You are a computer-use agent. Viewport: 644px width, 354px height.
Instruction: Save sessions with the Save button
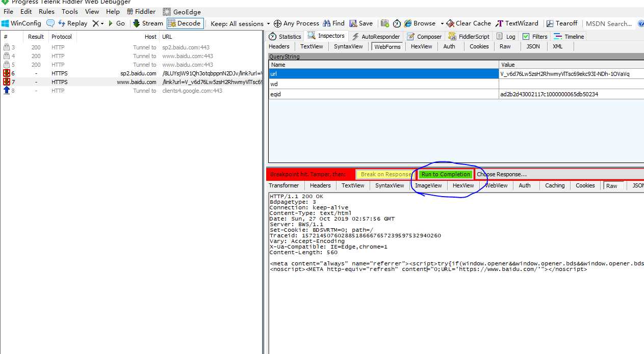361,23
